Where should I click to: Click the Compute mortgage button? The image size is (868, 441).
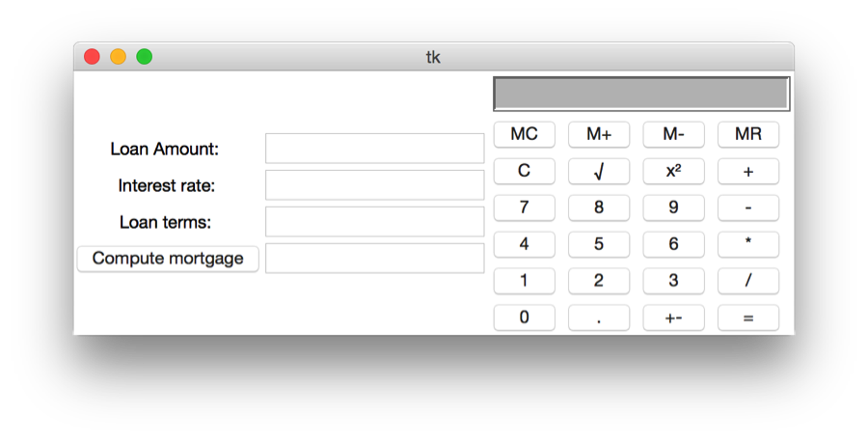click(168, 258)
